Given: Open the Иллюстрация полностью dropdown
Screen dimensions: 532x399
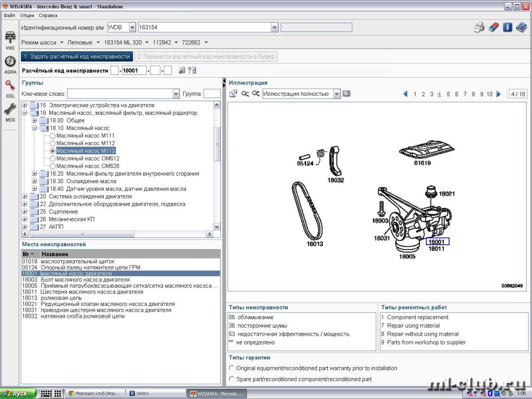Looking at the screenshot, I should (x=337, y=94).
